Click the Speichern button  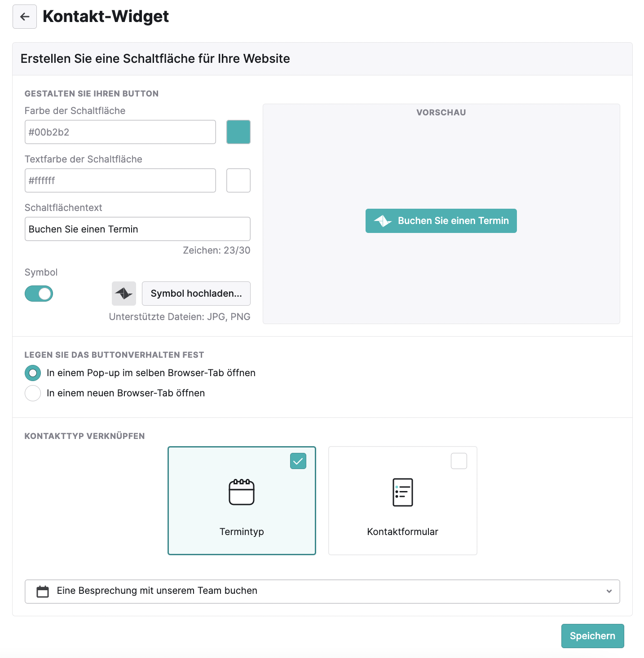point(592,636)
